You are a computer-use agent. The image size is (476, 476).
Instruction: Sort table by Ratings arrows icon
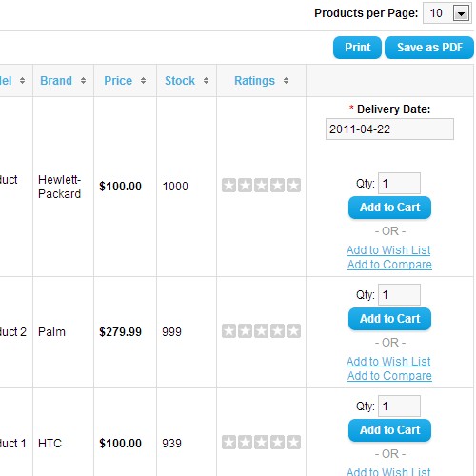coord(286,81)
